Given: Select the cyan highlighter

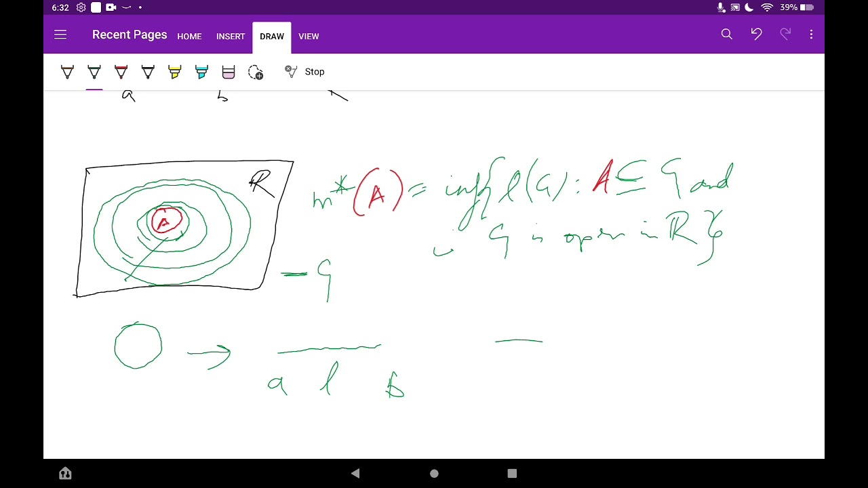Looking at the screenshot, I should [x=201, y=72].
